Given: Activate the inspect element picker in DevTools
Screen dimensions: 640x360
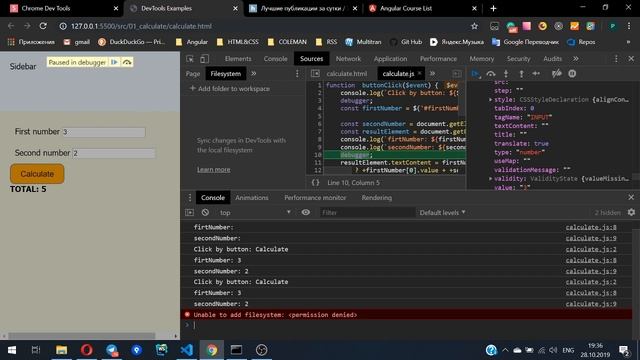Looking at the screenshot, I should pyautogui.click(x=190, y=59).
